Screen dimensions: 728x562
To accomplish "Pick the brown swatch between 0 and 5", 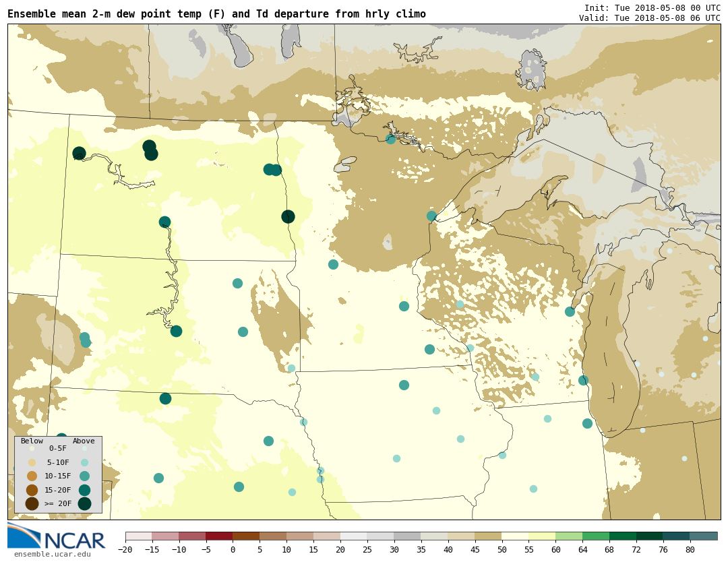I will coord(246,536).
